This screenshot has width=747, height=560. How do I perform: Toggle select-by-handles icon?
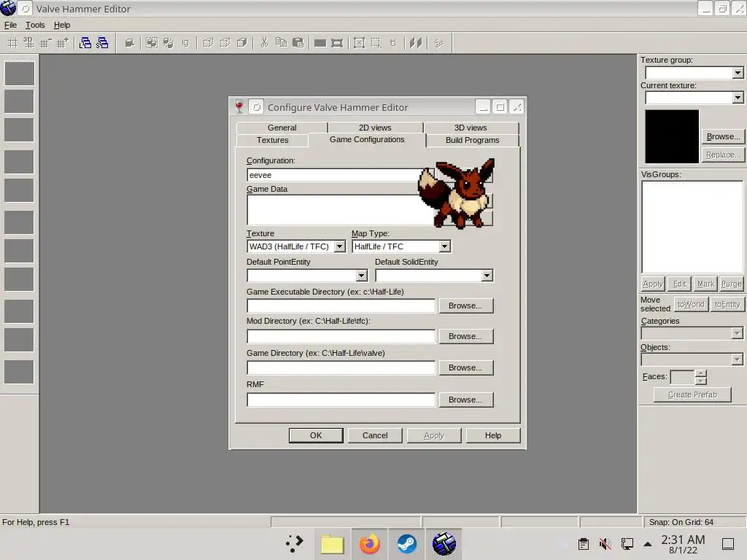pyautogui.click(x=359, y=43)
